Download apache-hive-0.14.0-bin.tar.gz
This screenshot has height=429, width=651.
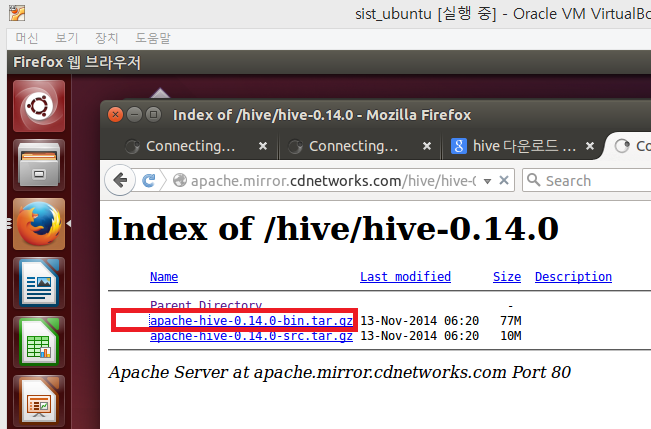click(251, 321)
